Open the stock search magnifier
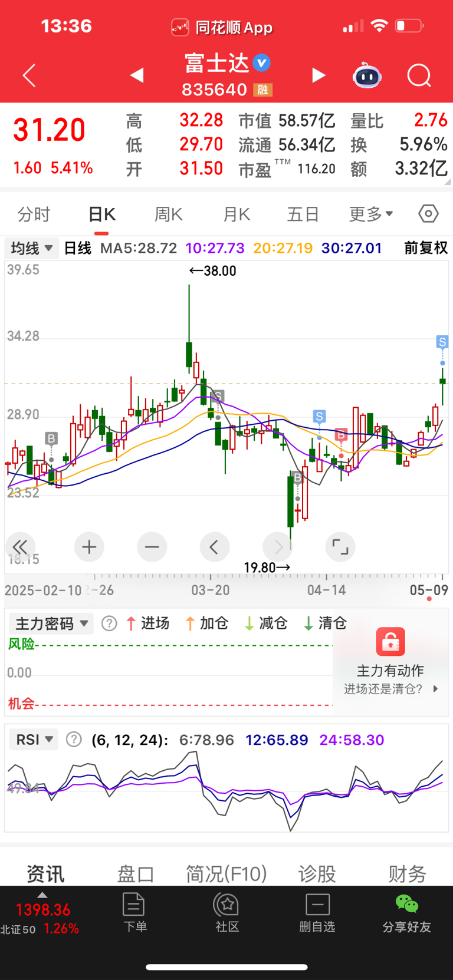453x980 pixels. (419, 75)
